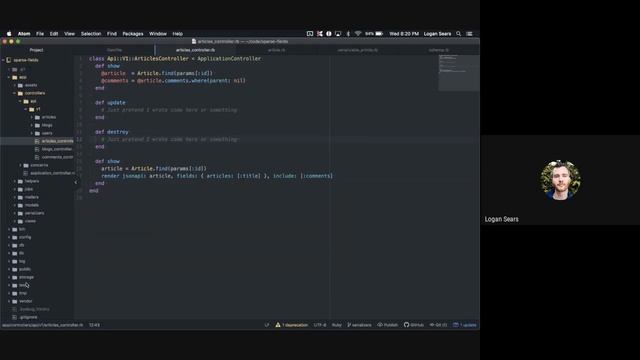Expand the concerns folder arrow

pos(21,165)
